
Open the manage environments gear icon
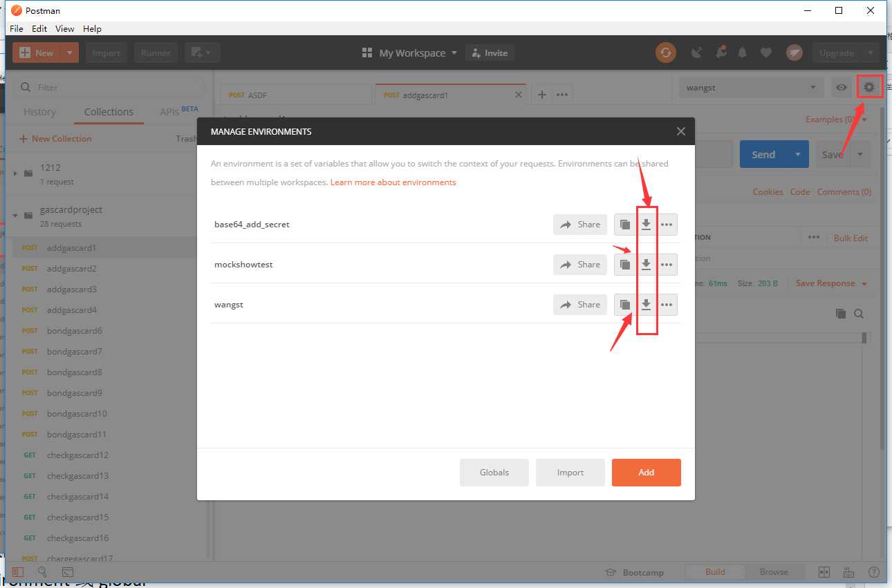pos(869,87)
